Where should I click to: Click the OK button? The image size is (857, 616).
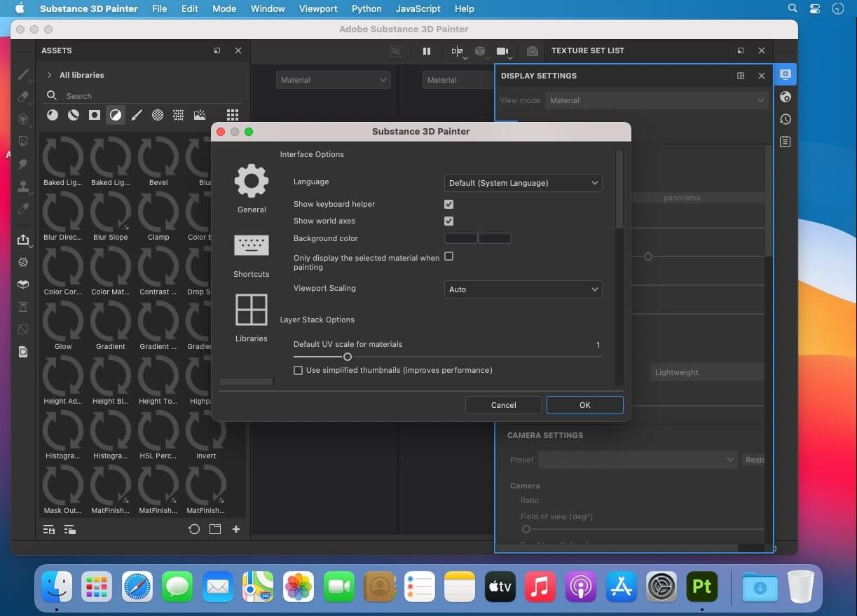584,405
